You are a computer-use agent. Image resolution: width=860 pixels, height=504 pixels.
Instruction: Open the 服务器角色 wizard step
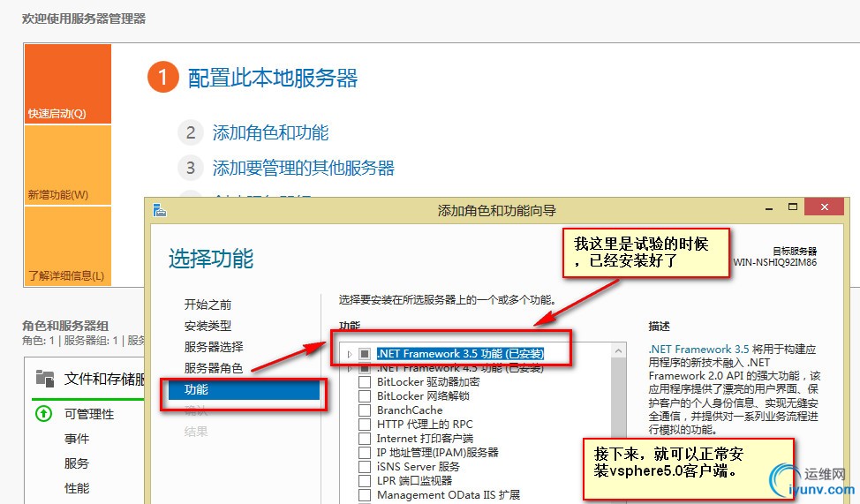[214, 368]
